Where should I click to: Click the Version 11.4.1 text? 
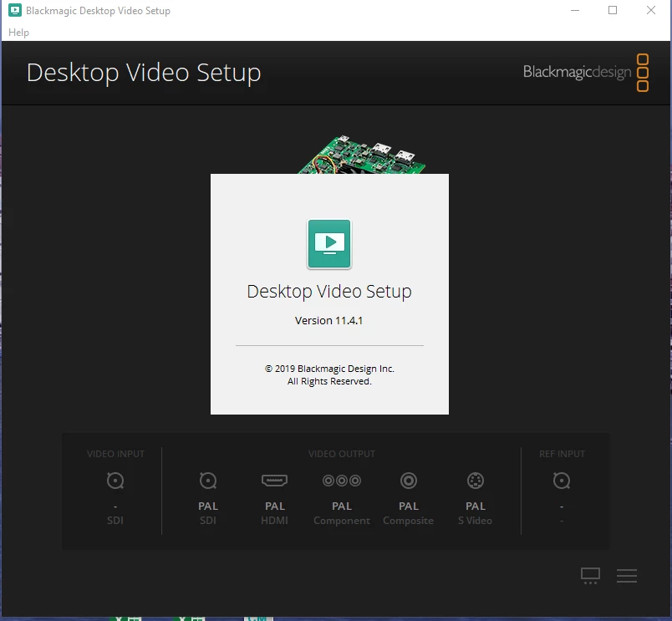pyautogui.click(x=328, y=321)
